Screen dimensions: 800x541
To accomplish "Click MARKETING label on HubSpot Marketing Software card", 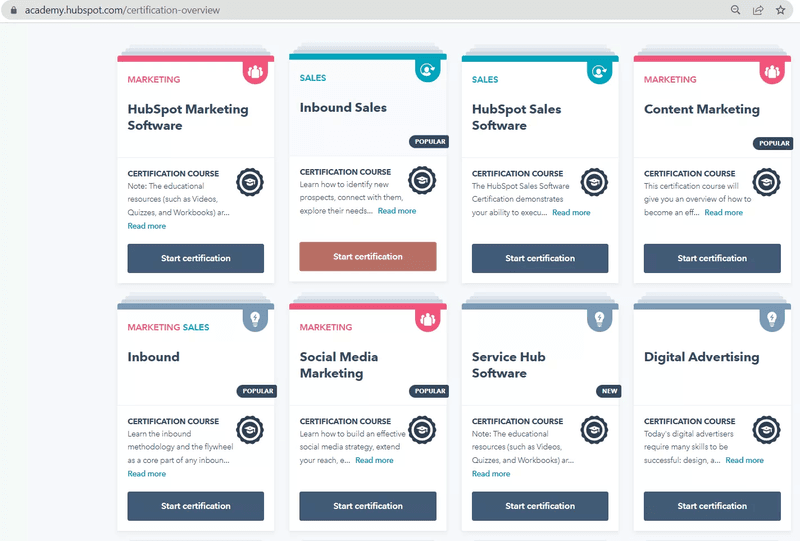I will [x=154, y=80].
